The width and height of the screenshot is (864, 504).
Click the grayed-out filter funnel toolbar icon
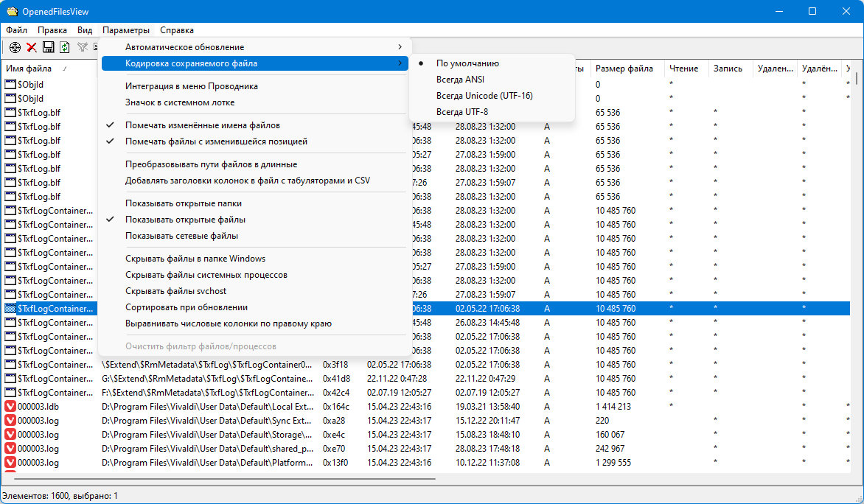click(x=82, y=47)
